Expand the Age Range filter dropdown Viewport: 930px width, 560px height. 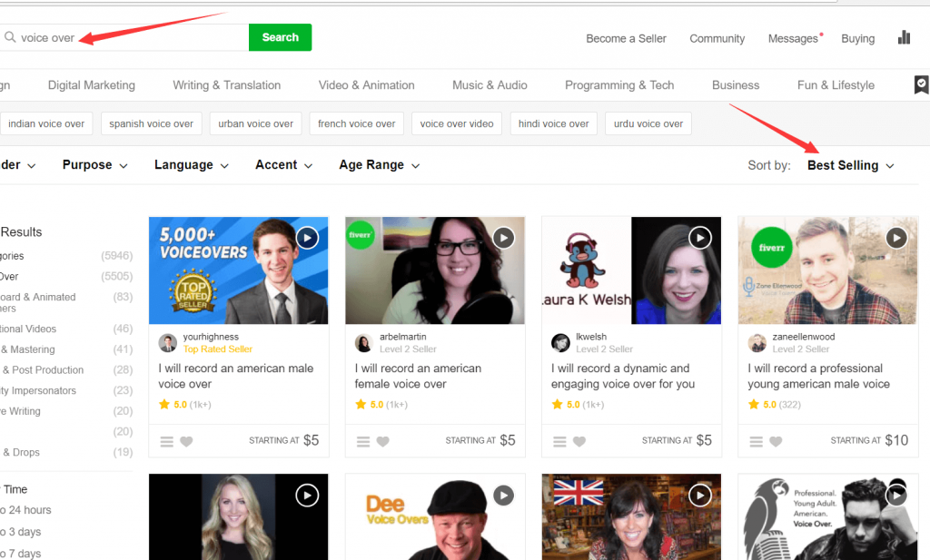[379, 165]
